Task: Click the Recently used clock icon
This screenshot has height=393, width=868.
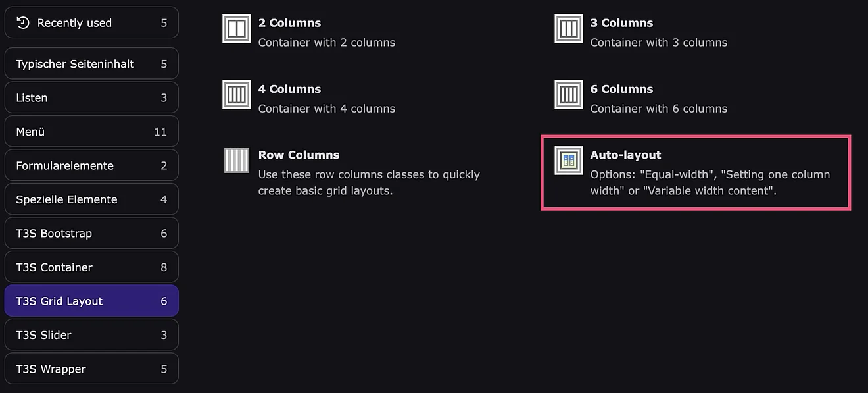Action: click(23, 23)
